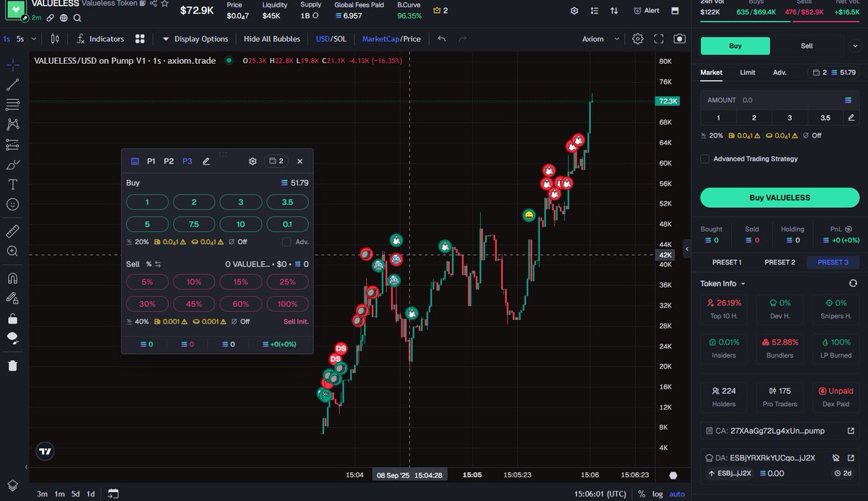
Task: Select PRESET 2 tab
Action: coord(780,262)
